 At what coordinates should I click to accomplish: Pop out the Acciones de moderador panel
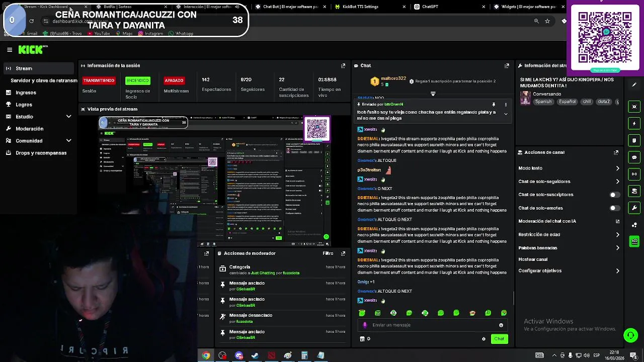pos(343,253)
